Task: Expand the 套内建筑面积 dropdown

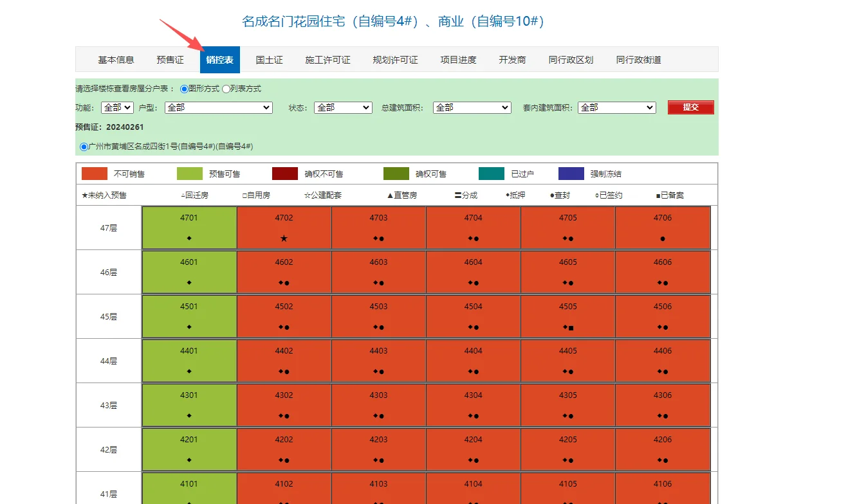Action: 617,108
